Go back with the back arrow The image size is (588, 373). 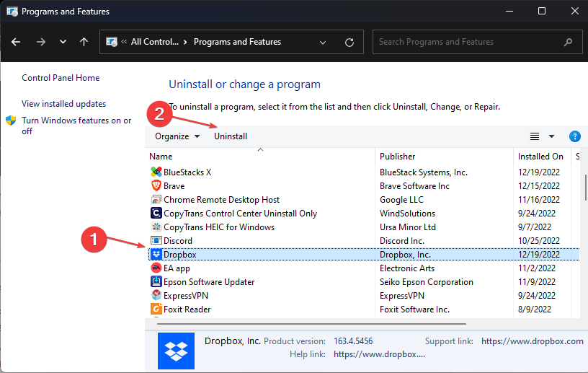[16, 42]
